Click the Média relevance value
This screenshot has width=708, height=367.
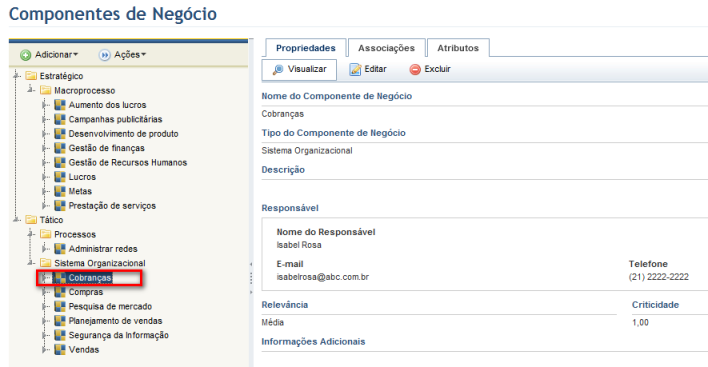[x=273, y=323]
